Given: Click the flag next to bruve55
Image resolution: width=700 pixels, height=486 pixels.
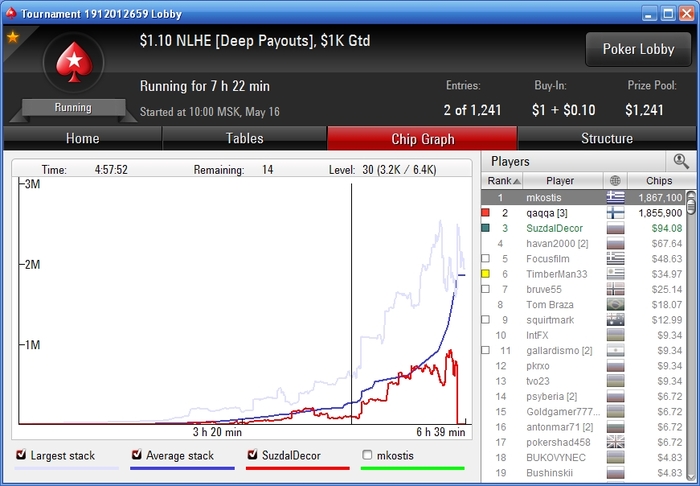Looking at the screenshot, I should point(615,289).
